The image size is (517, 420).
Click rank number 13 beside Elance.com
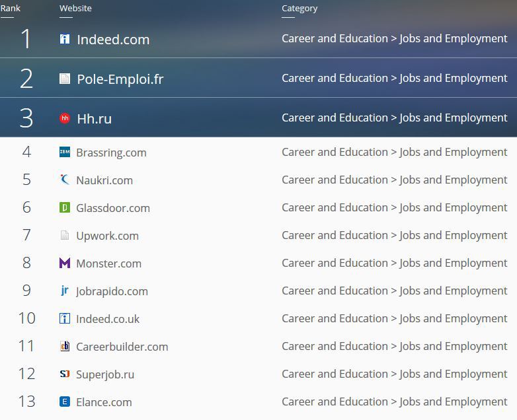(x=26, y=402)
